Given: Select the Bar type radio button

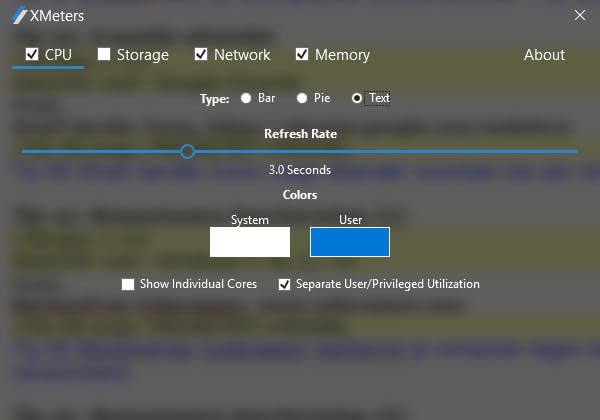Looking at the screenshot, I should pos(246,98).
